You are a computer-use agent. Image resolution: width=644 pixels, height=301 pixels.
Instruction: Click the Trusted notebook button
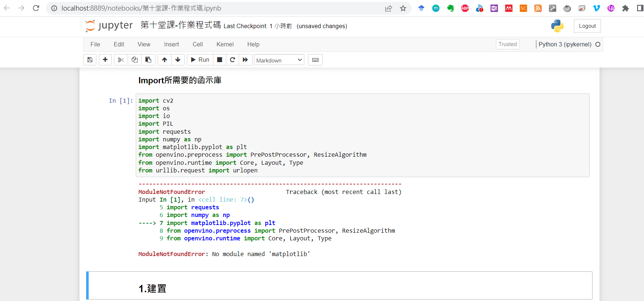tap(508, 44)
